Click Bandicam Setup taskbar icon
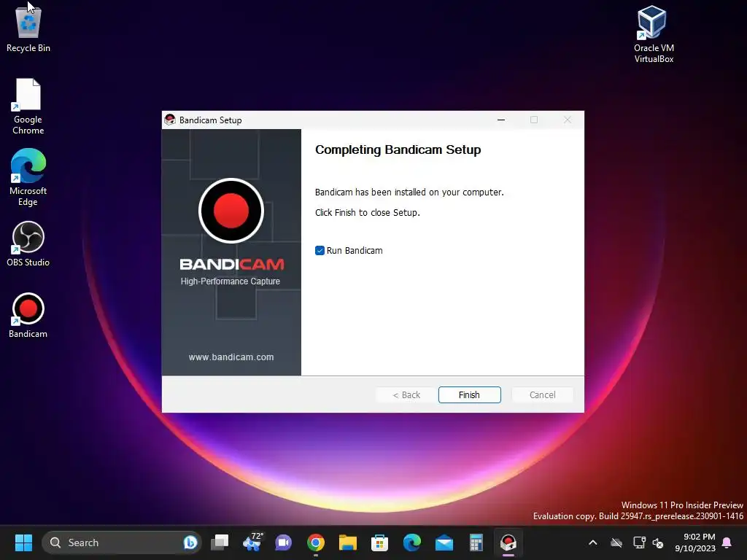 pyautogui.click(x=508, y=542)
